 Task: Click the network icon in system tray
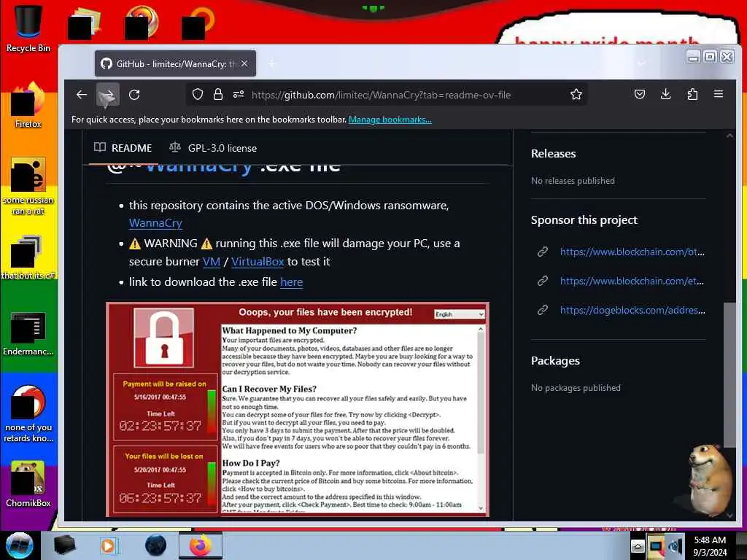pyautogui.click(x=656, y=546)
